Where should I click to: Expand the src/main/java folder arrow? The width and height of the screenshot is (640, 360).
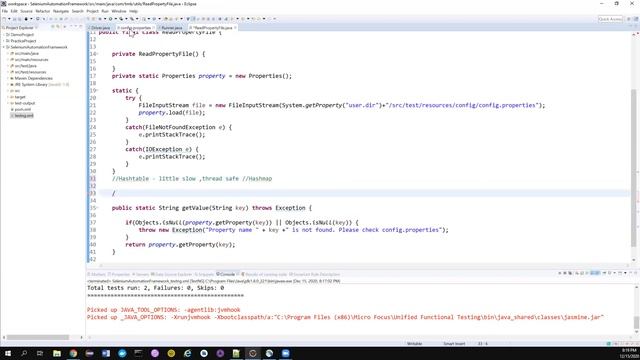(8, 53)
